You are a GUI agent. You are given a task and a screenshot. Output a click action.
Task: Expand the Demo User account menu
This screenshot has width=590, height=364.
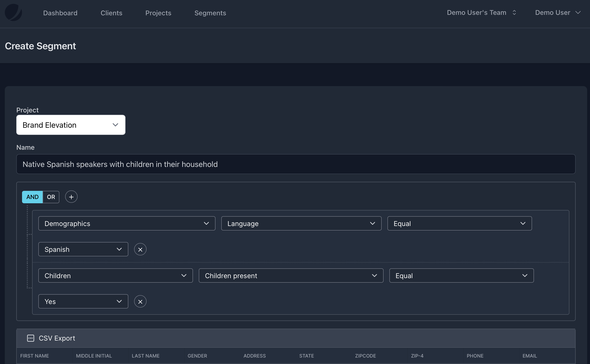point(558,12)
